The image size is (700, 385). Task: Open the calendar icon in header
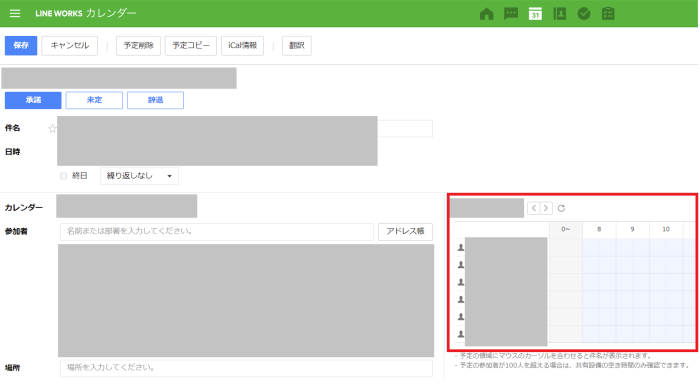pos(535,14)
